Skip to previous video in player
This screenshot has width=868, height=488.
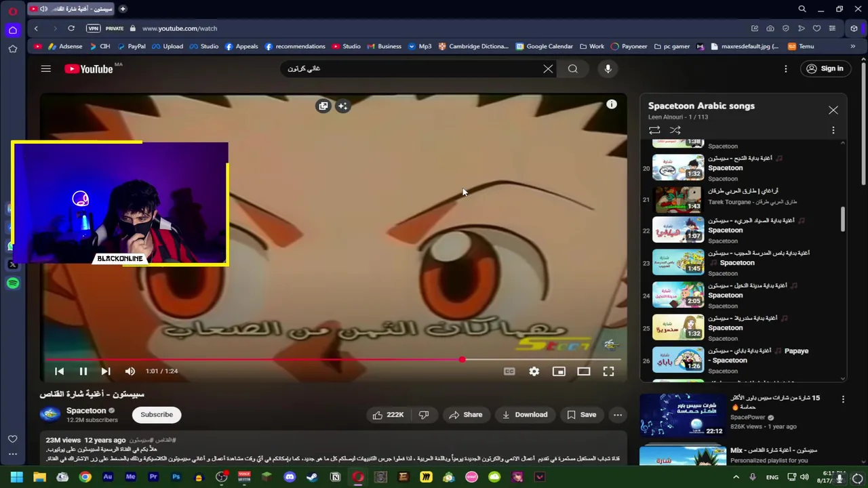pos(59,371)
